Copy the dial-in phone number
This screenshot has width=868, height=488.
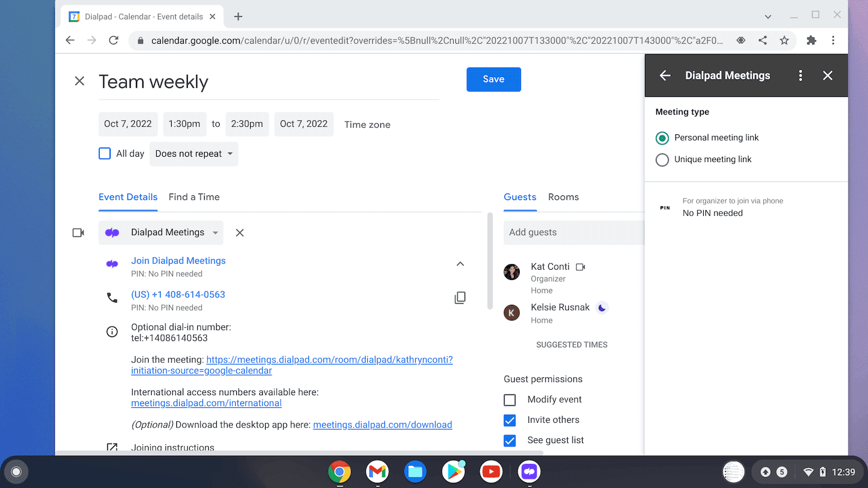point(460,297)
